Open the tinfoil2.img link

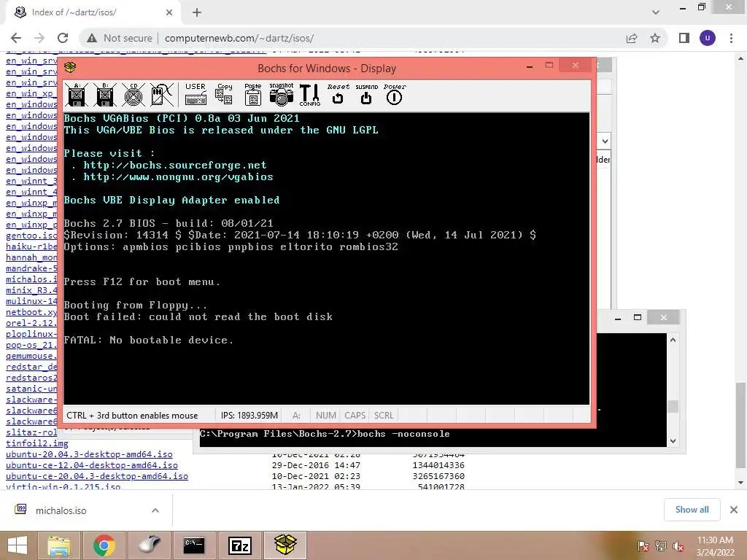(x=37, y=443)
